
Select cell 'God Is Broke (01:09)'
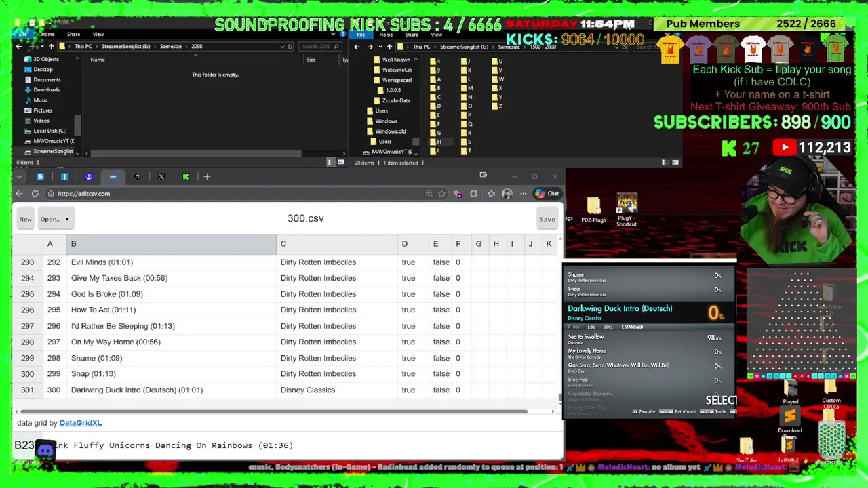click(172, 294)
